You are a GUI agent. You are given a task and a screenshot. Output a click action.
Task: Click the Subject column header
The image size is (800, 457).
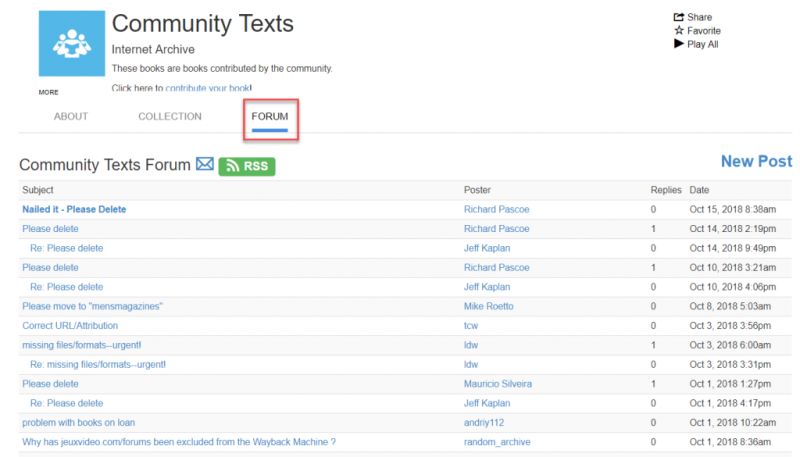point(38,190)
